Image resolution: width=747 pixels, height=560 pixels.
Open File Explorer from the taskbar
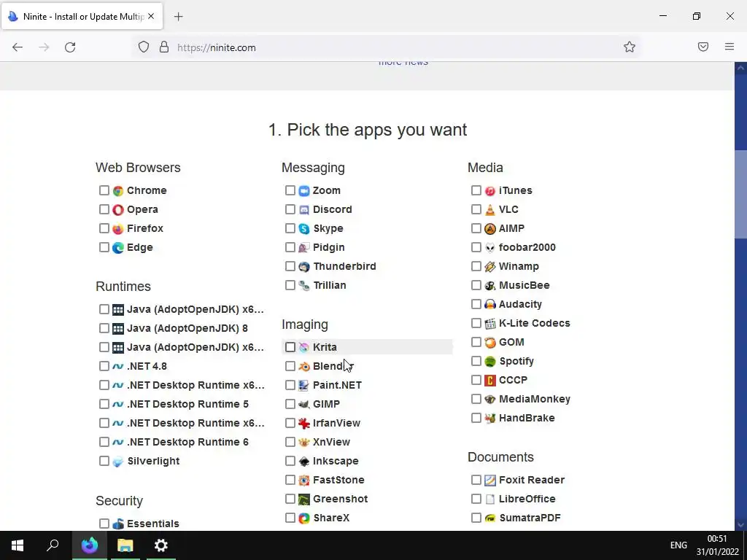click(x=125, y=545)
